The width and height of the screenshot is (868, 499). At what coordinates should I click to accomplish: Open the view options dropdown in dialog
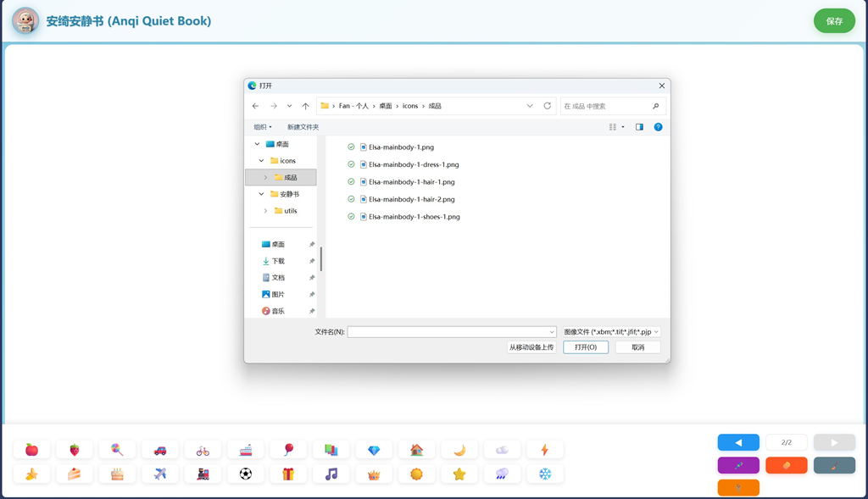click(623, 127)
